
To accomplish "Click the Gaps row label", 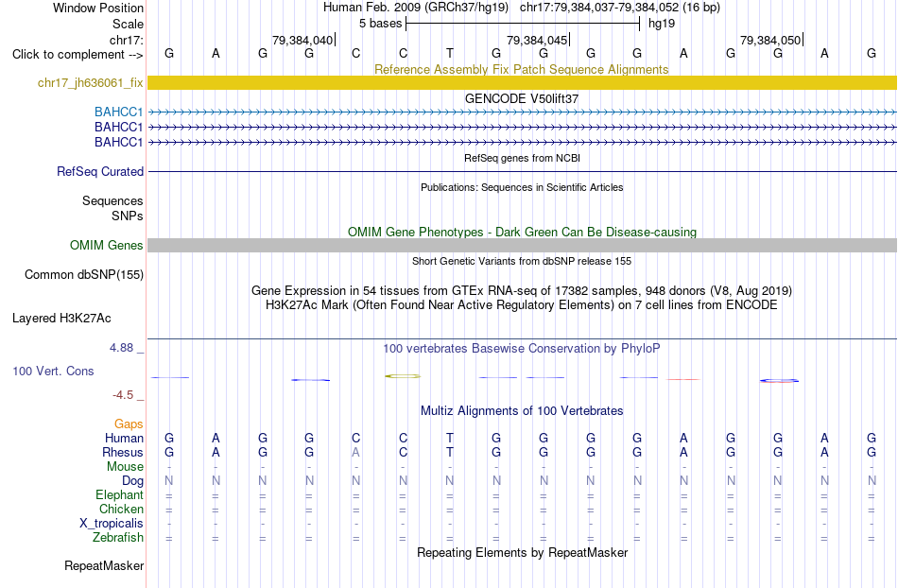I will coord(129,424).
